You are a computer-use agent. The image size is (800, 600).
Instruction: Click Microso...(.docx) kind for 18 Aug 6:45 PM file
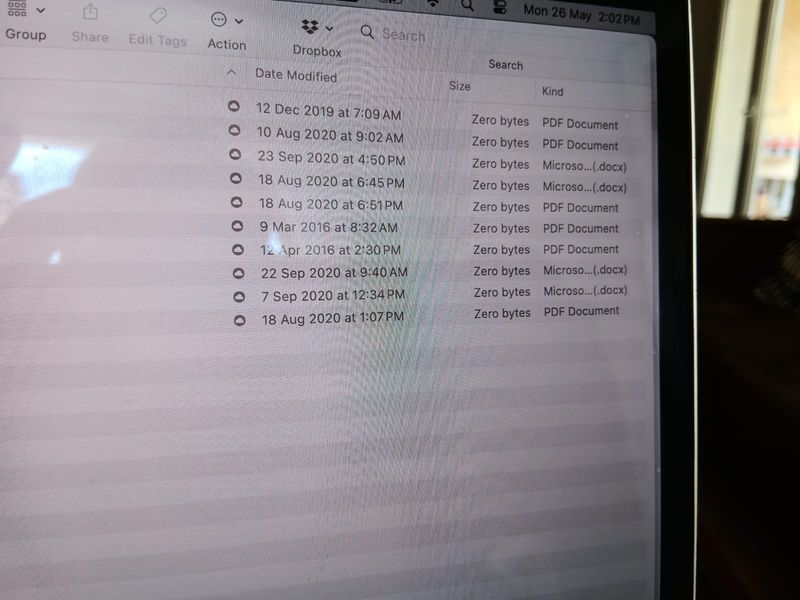point(585,187)
